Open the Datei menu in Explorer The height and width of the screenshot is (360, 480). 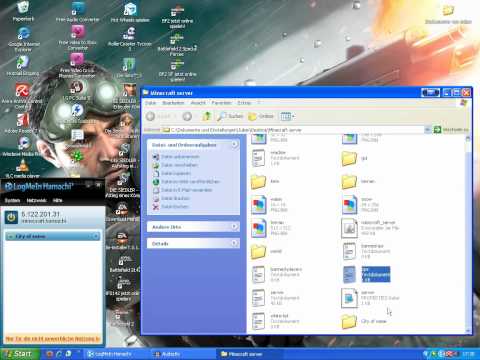151,103
